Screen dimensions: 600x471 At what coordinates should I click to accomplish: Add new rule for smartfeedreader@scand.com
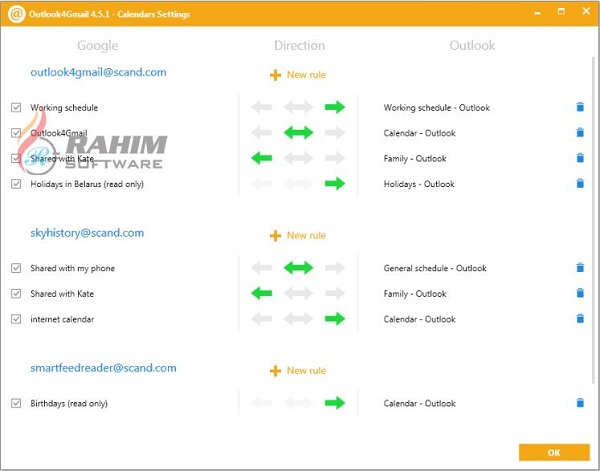(x=298, y=370)
